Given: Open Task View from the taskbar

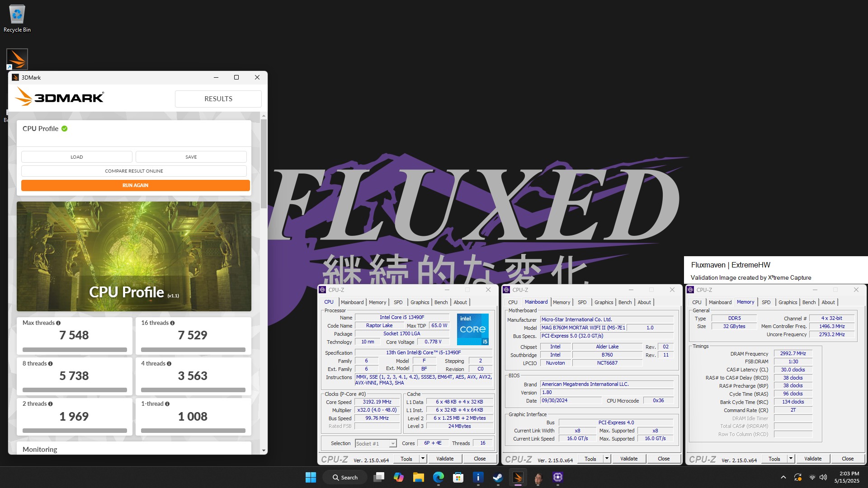Looking at the screenshot, I should click(379, 477).
